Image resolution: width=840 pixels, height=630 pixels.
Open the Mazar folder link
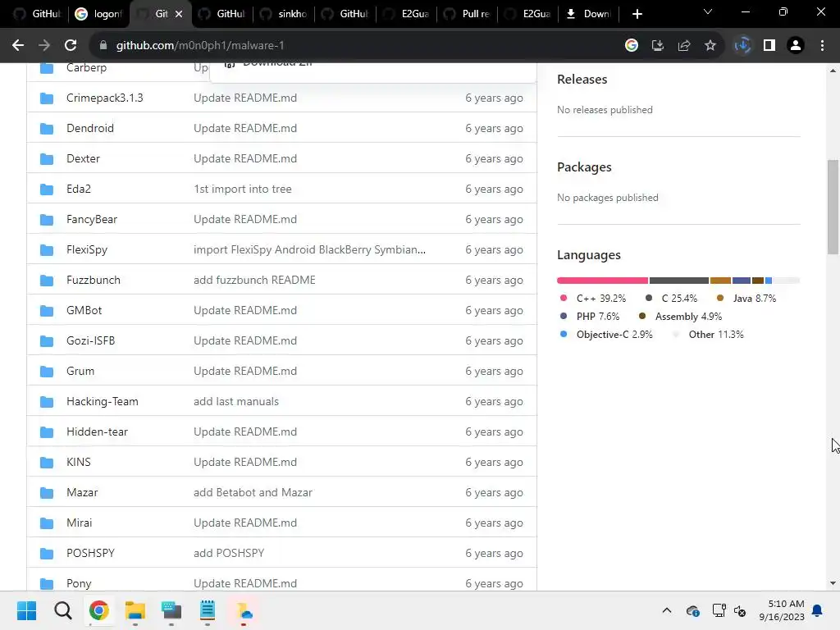click(x=82, y=493)
